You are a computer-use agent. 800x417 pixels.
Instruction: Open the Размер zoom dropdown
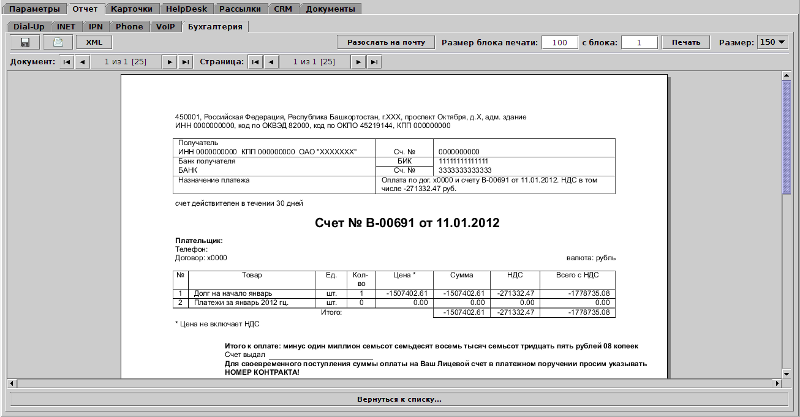772,43
